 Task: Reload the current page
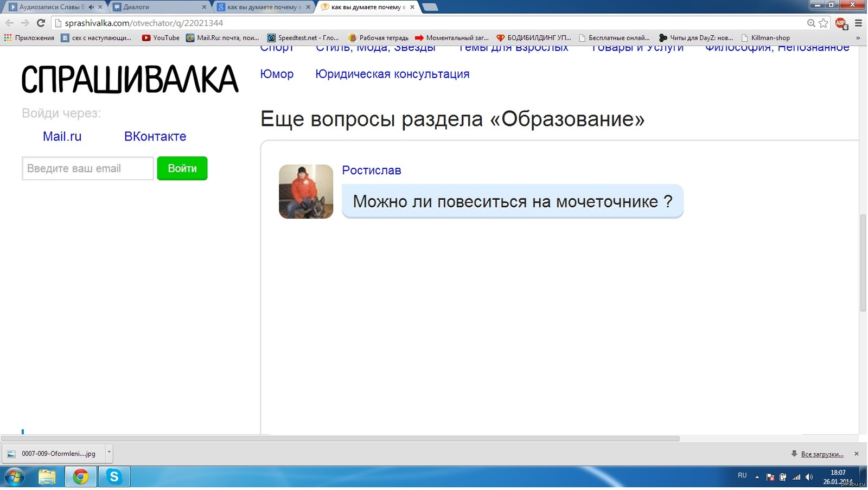click(41, 23)
